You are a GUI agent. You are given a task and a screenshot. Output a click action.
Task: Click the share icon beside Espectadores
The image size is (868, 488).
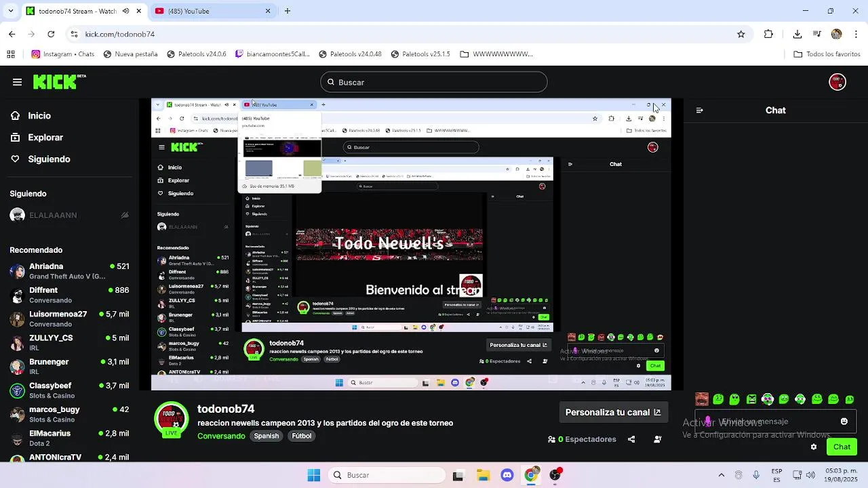(x=631, y=439)
